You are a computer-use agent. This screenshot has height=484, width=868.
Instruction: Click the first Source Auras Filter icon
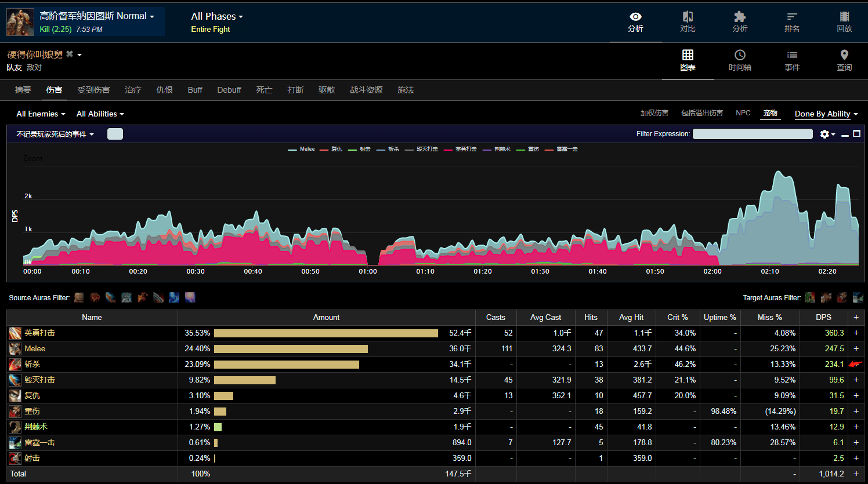[79, 297]
